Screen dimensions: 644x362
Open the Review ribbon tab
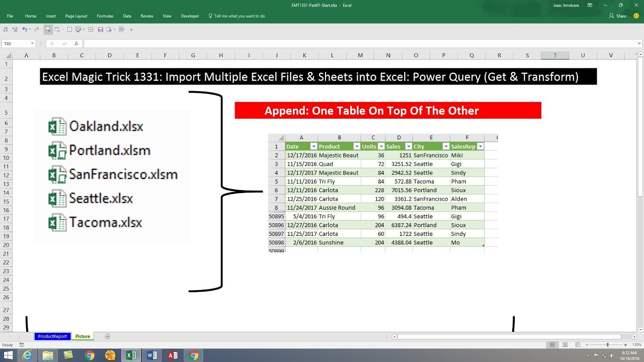pyautogui.click(x=147, y=16)
